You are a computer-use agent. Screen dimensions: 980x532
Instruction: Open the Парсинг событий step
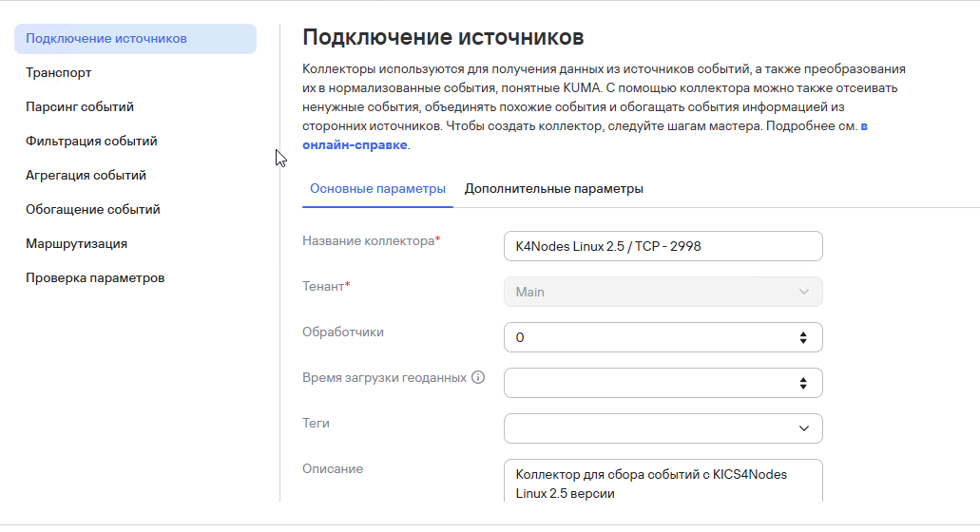[x=80, y=106]
